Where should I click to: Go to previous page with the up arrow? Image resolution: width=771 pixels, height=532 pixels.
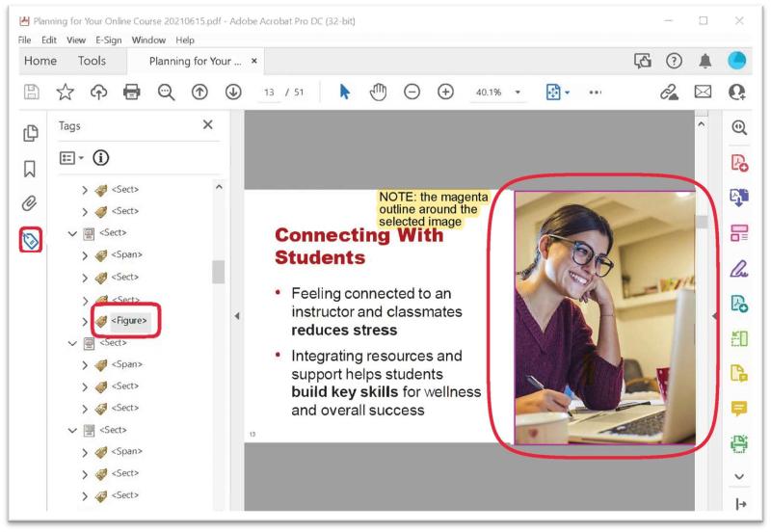[x=199, y=92]
